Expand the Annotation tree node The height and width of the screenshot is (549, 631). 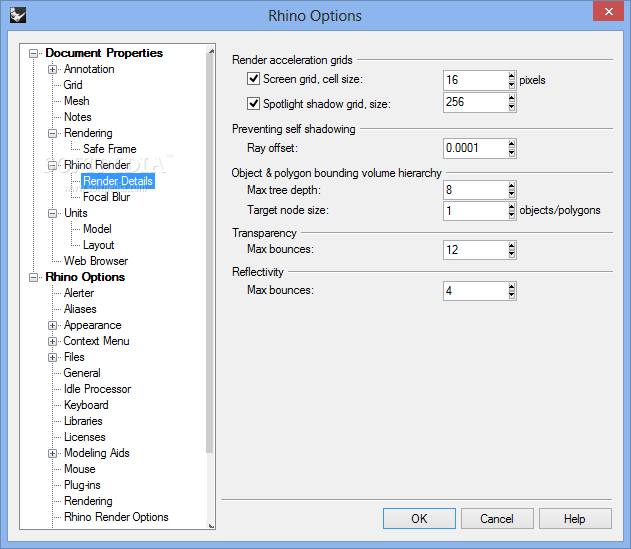(52, 69)
